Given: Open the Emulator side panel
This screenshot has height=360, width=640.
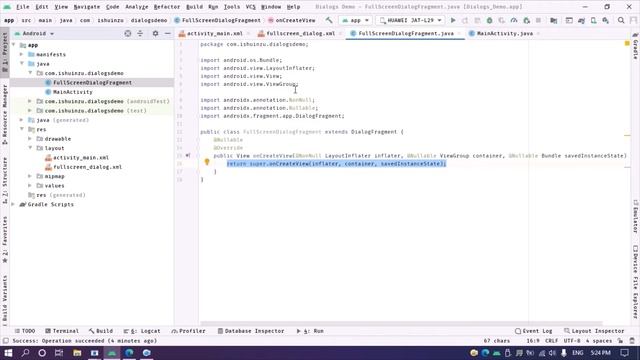Looking at the screenshot, I should (x=636, y=216).
